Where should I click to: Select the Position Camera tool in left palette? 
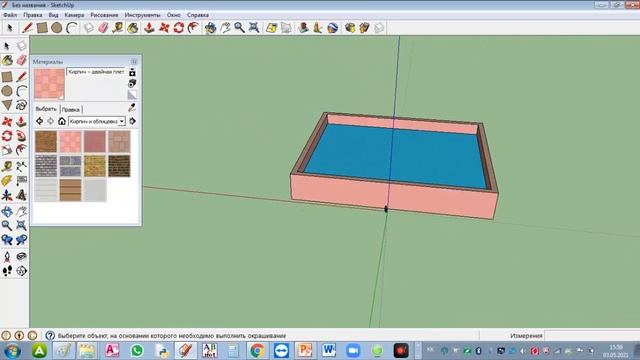(x=7, y=256)
